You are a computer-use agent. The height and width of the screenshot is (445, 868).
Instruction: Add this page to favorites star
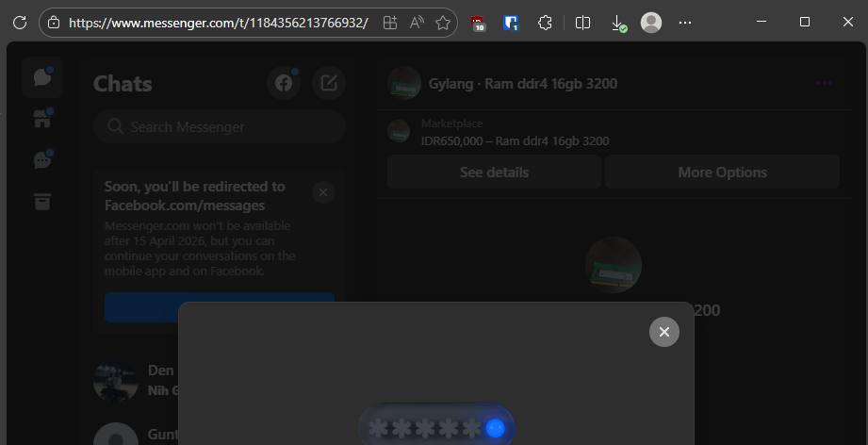[x=443, y=22]
